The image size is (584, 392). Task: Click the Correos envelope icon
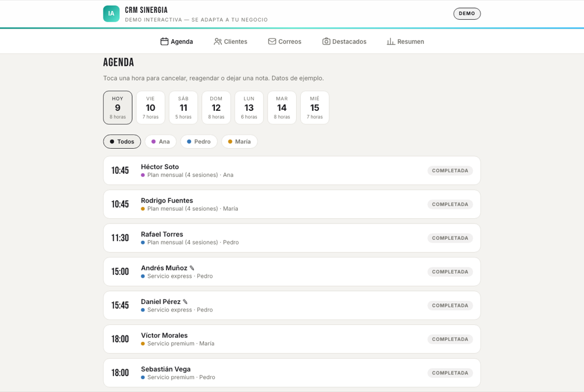pos(272,41)
